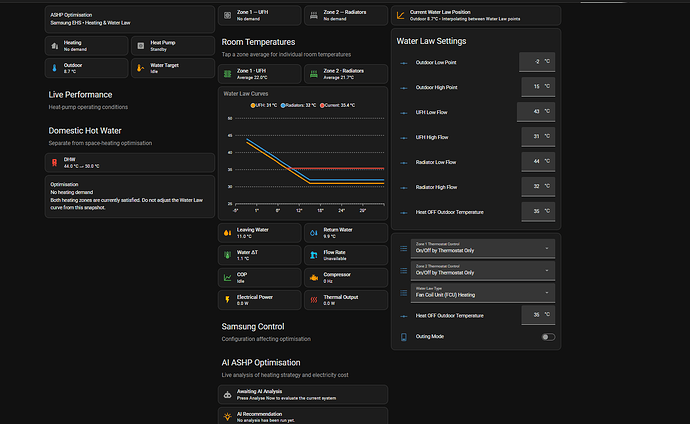Click the Radiator Low Flow row icon
The image size is (690, 424).
pyautogui.click(x=404, y=163)
